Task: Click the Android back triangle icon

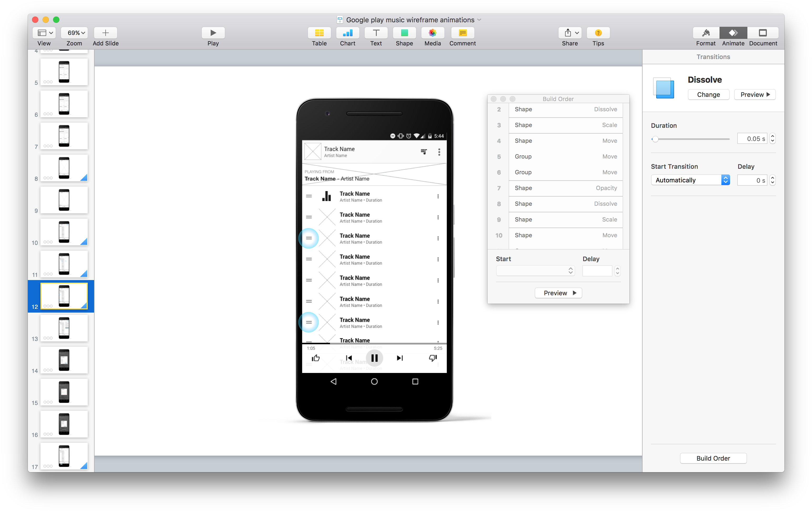Action: coord(334,381)
